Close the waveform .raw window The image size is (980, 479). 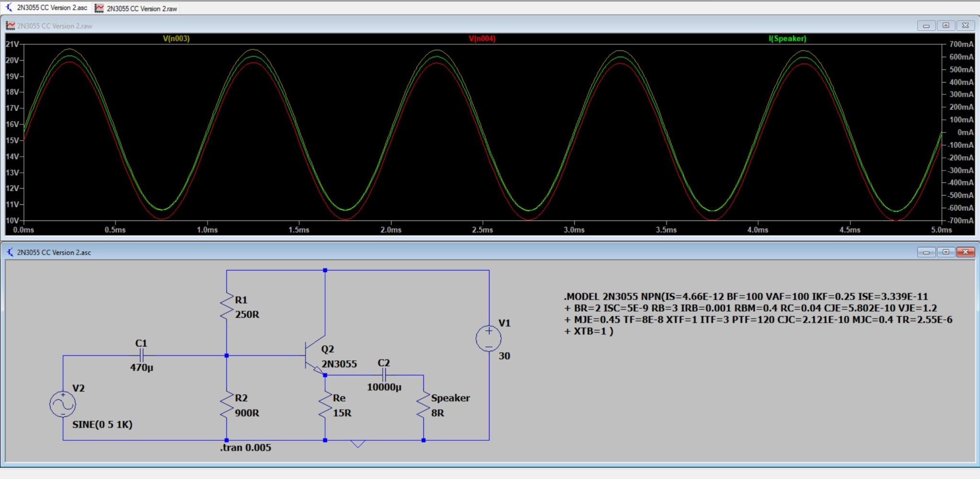click(x=965, y=25)
